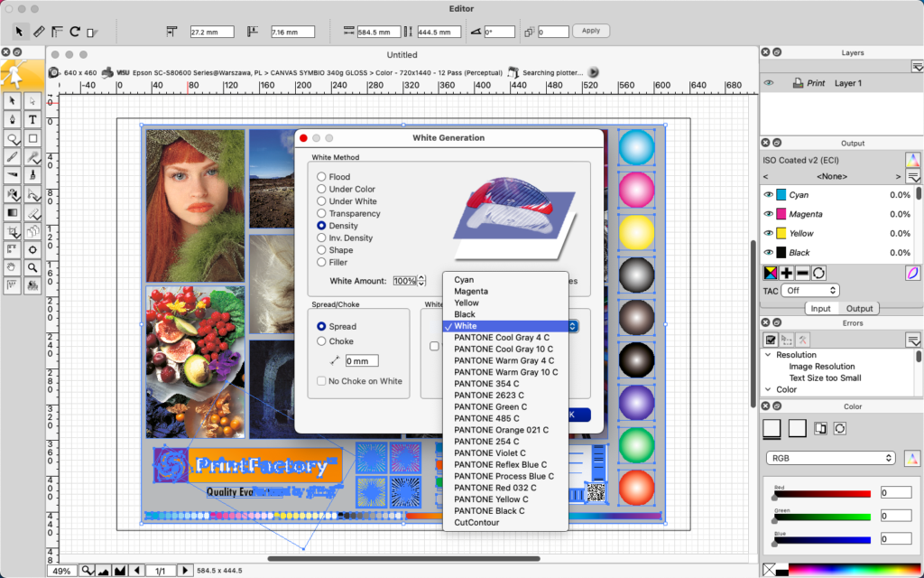Click the ruler measure icon in top toolbar
This screenshot has width=924, height=578.
click(x=38, y=32)
